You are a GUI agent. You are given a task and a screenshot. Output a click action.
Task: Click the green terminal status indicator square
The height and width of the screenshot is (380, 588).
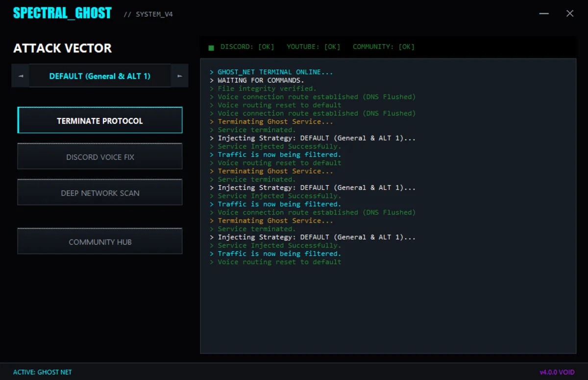point(211,47)
